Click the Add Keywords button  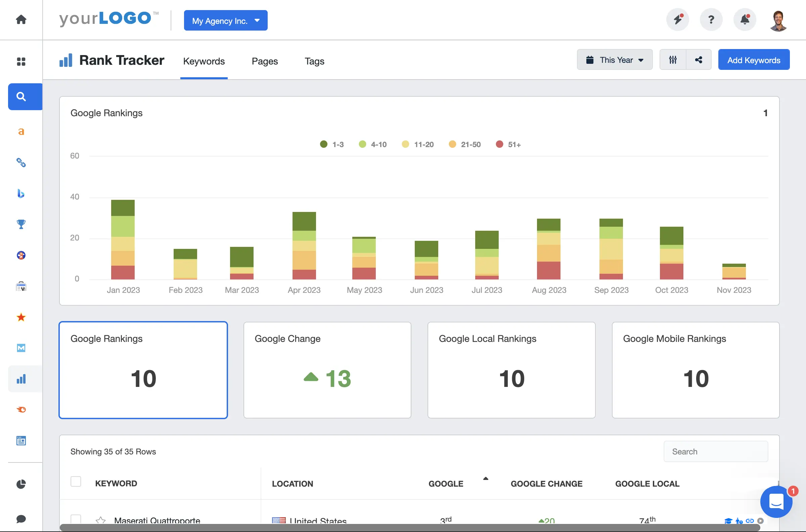(x=754, y=60)
